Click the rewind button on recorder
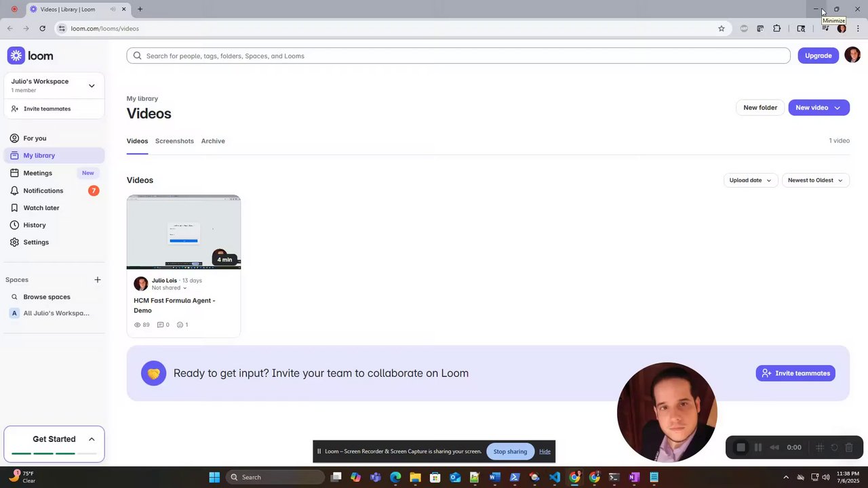Screen dimensions: 868x488 click(x=774, y=447)
